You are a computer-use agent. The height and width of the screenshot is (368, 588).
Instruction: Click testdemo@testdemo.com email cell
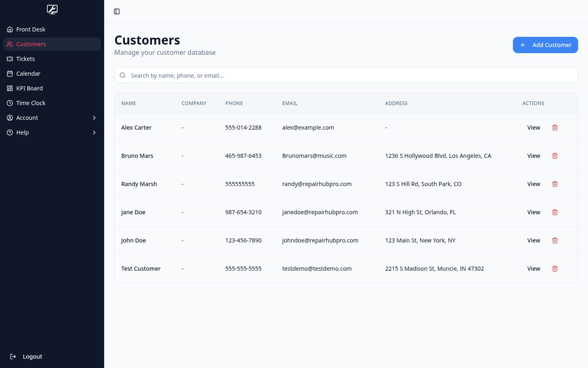[x=317, y=269]
